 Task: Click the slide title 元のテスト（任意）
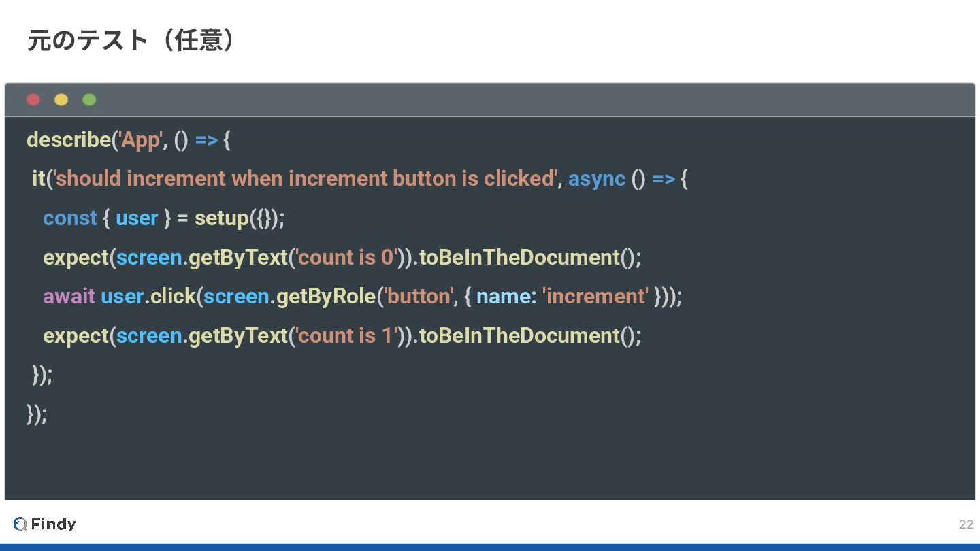[133, 41]
